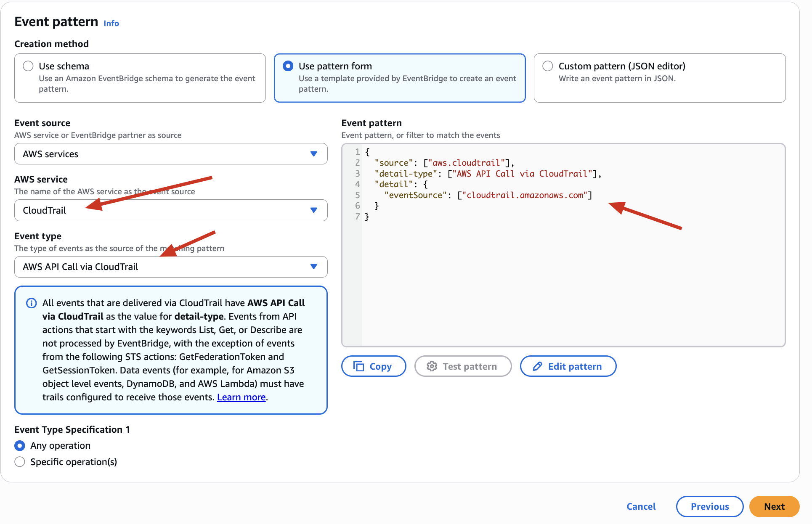Click the "eventSource" line in the pattern
The width and height of the screenshot is (812, 524).
pos(488,195)
